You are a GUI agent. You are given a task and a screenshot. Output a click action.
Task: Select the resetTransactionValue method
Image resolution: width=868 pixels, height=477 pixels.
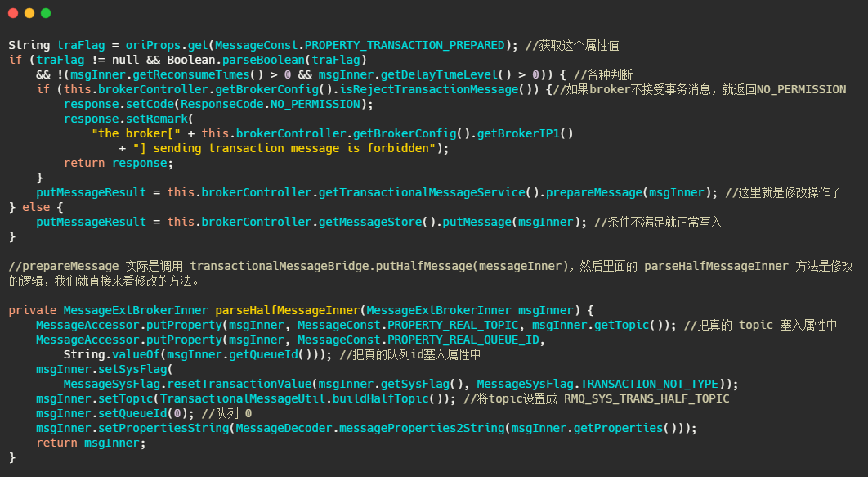tap(239, 384)
